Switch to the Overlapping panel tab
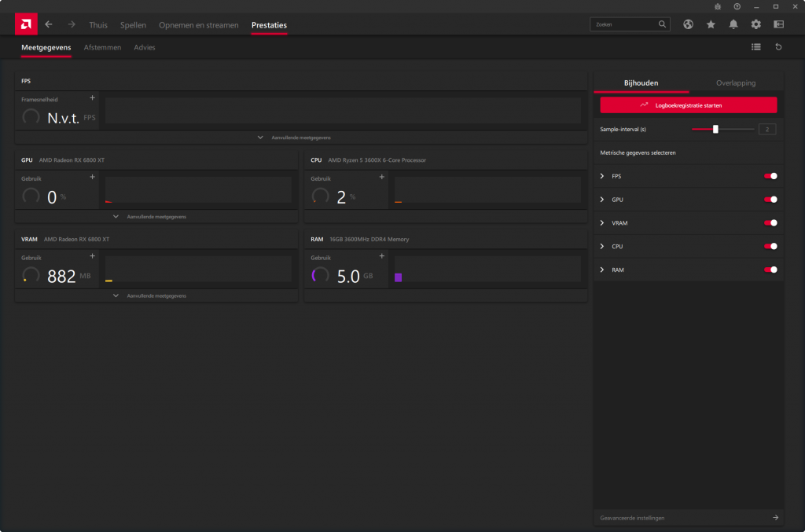The height and width of the screenshot is (532, 805). 736,83
